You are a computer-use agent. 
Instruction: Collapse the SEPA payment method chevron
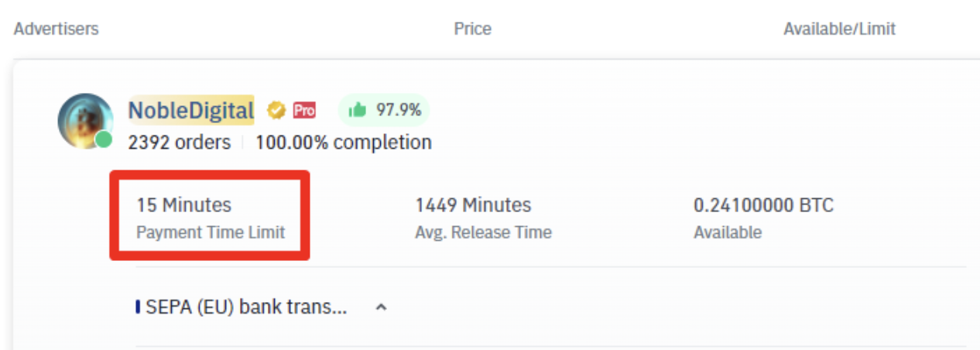(x=380, y=307)
